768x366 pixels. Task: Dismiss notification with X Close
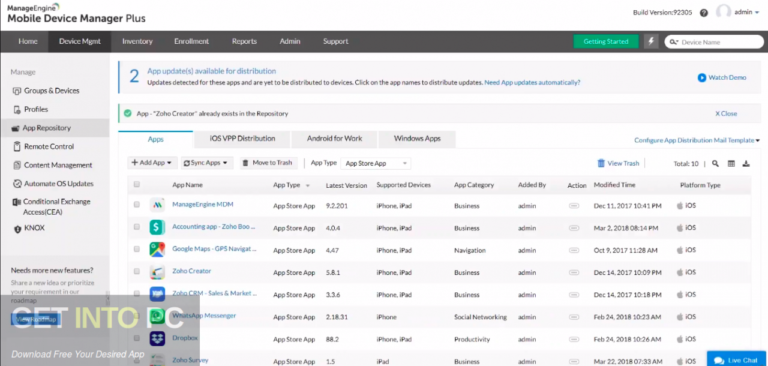click(726, 114)
